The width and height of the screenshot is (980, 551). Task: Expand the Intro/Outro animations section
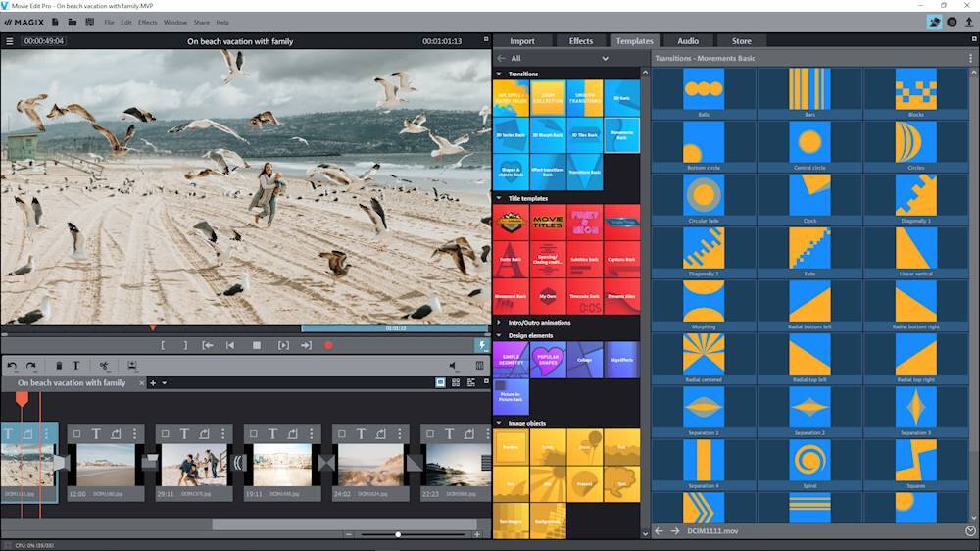(x=498, y=322)
